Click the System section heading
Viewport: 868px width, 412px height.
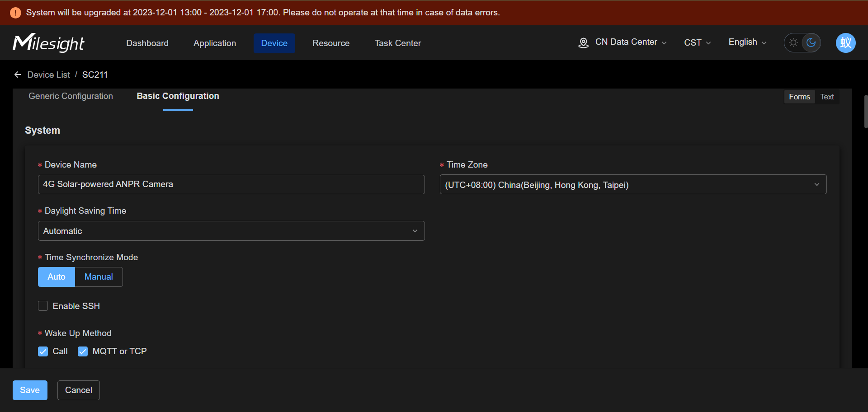(42, 130)
